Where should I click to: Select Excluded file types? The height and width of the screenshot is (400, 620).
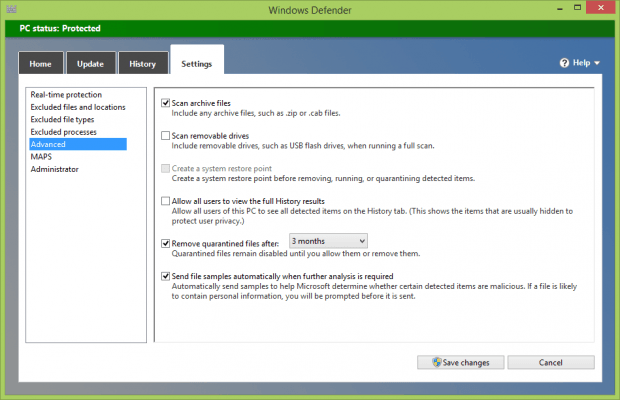(62, 119)
